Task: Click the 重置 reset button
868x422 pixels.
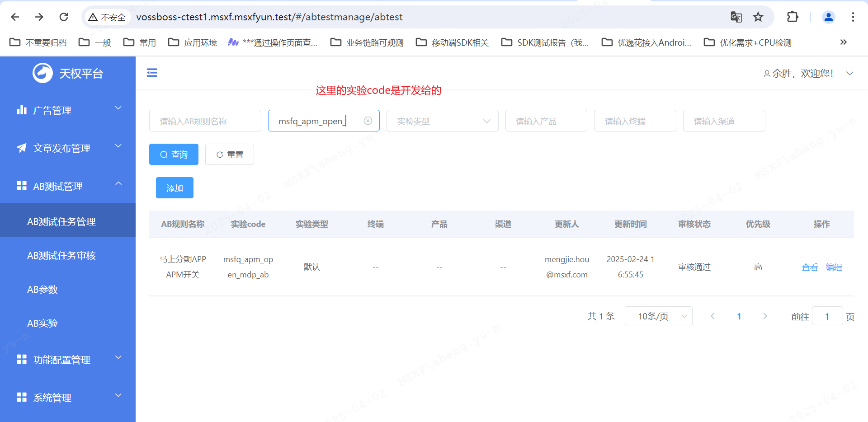Action: [229, 154]
